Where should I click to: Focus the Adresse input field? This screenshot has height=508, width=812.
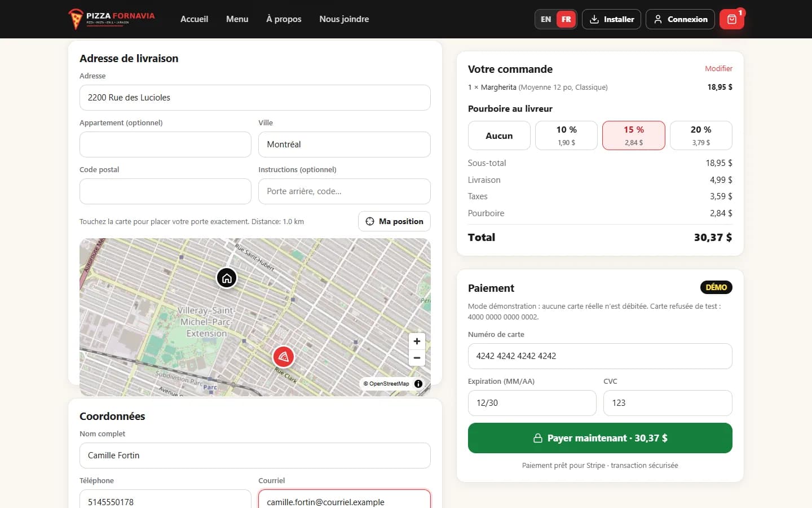click(255, 98)
